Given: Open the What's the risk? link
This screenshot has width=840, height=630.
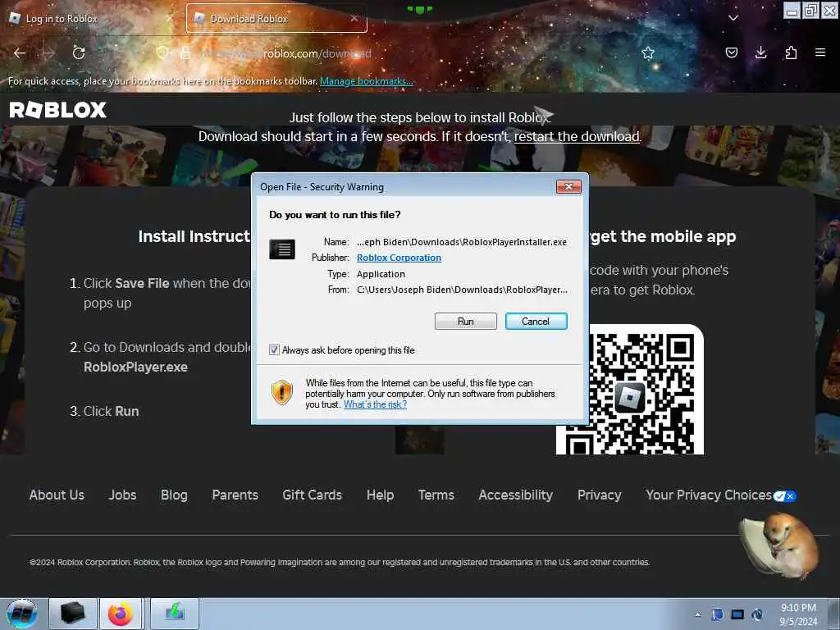Looking at the screenshot, I should coord(375,404).
